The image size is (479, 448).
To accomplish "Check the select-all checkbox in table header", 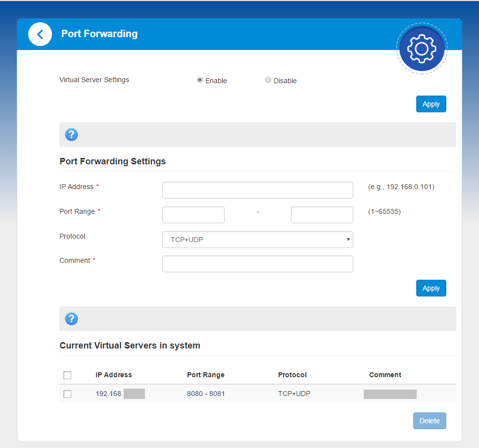I will tap(67, 375).
